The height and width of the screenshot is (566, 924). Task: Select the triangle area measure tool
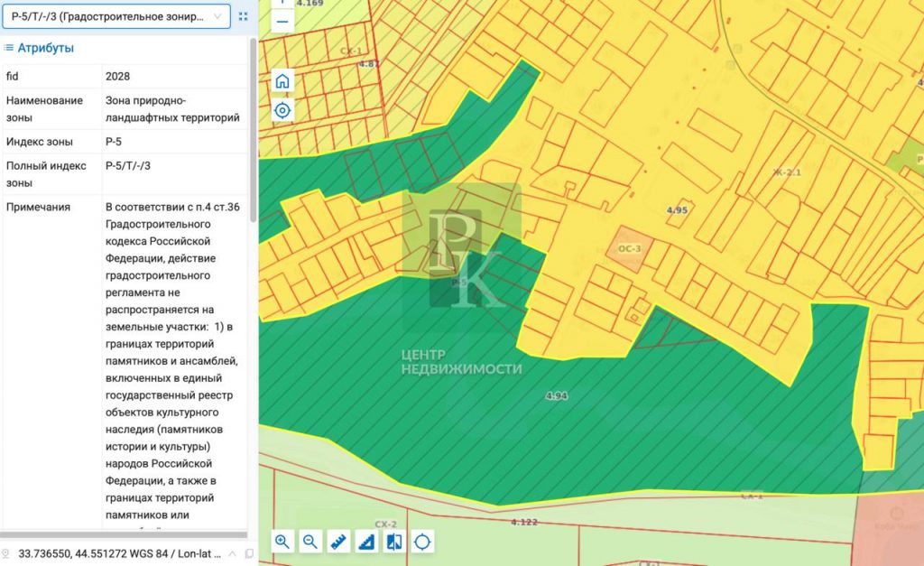[x=366, y=542]
